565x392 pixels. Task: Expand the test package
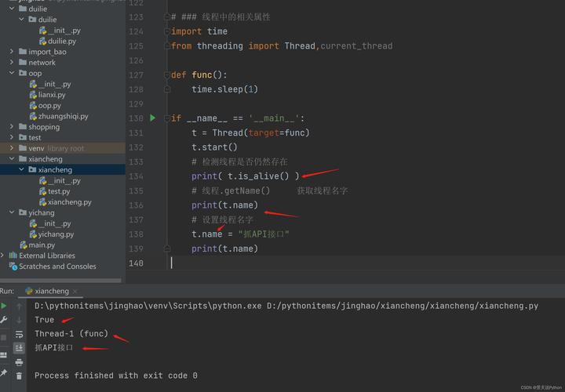12,137
